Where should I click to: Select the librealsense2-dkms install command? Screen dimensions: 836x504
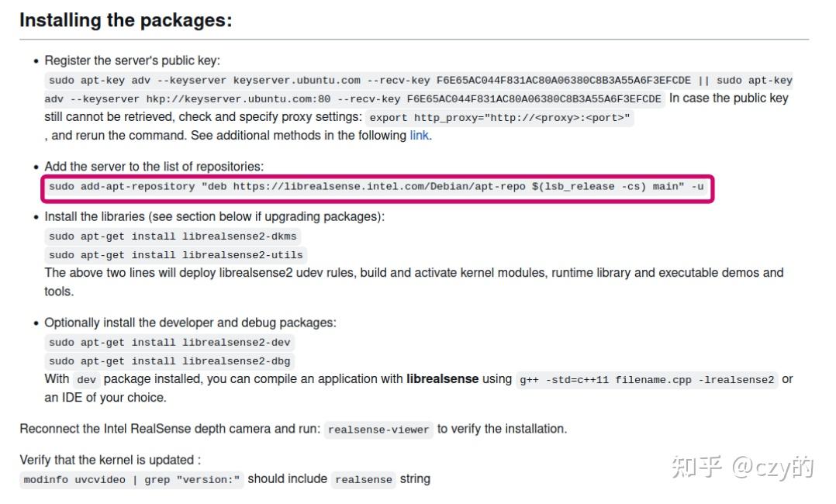(x=173, y=236)
